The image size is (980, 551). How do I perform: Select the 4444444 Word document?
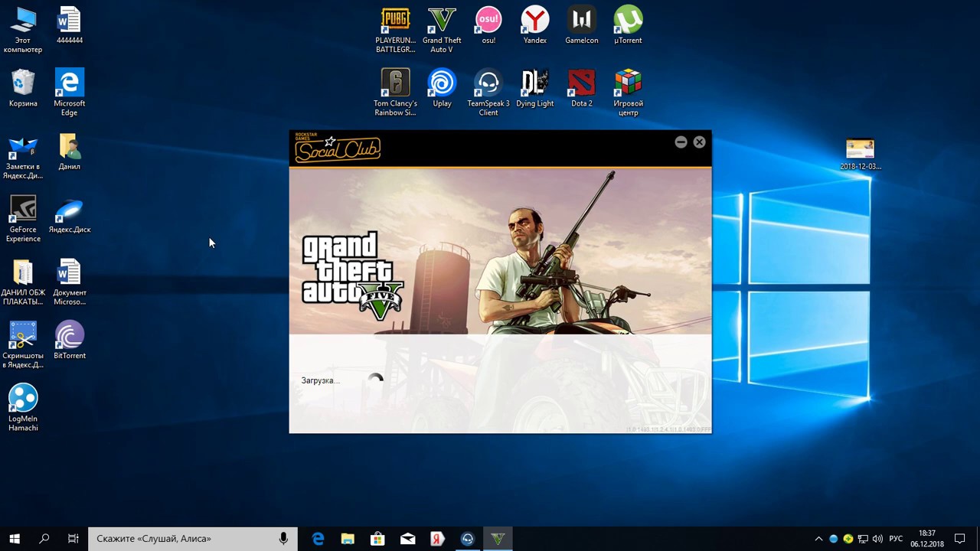(70, 25)
